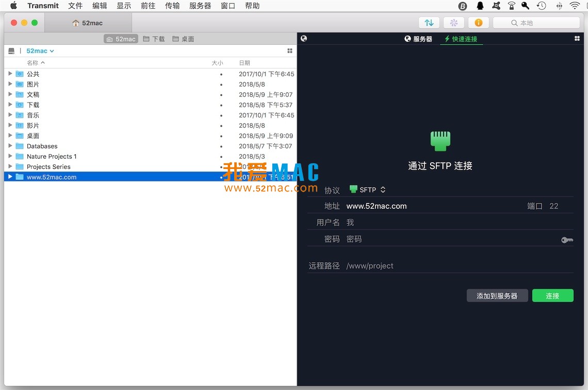Open the 52mac path dropdown
Image resolution: width=588 pixels, height=390 pixels.
[x=40, y=51]
